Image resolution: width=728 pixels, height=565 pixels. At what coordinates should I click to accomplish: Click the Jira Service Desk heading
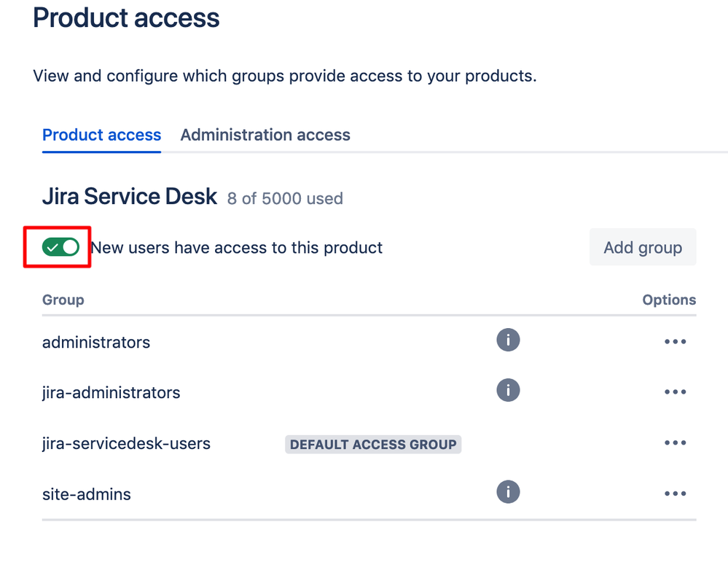pos(130,196)
